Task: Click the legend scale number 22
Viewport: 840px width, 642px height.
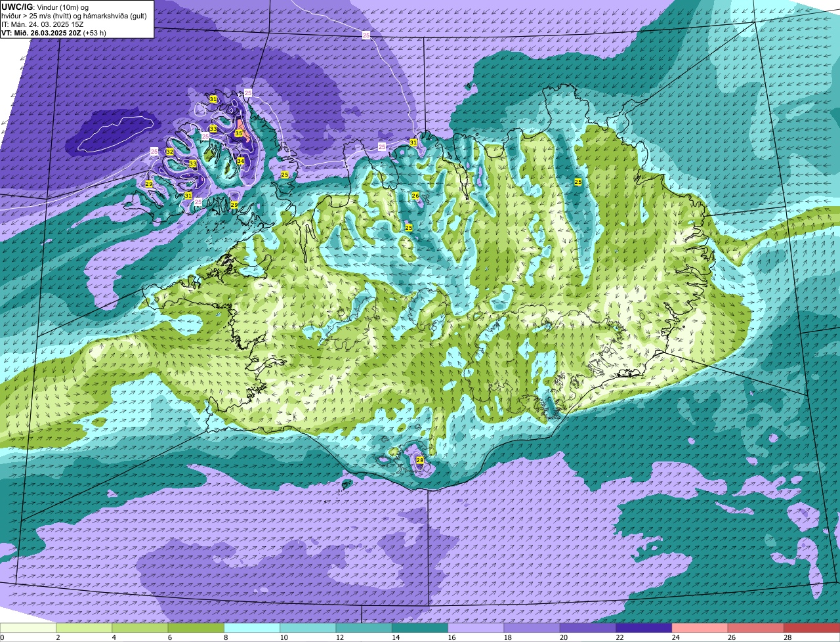Action: [619, 637]
